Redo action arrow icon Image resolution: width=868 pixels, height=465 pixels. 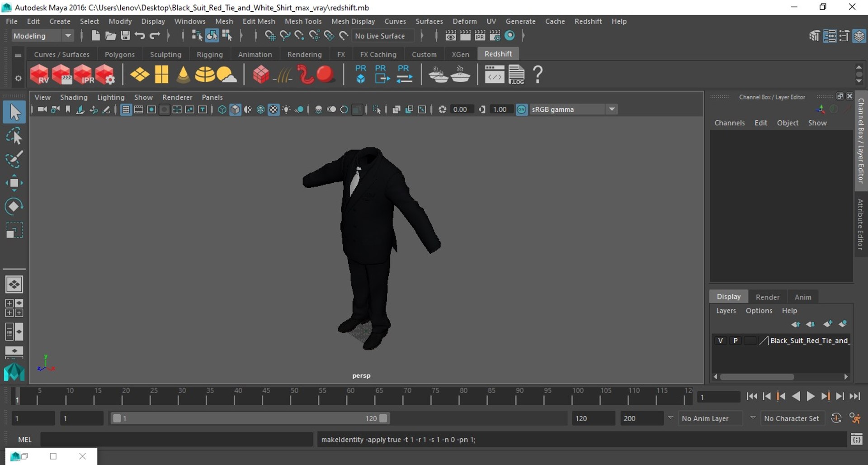click(155, 36)
